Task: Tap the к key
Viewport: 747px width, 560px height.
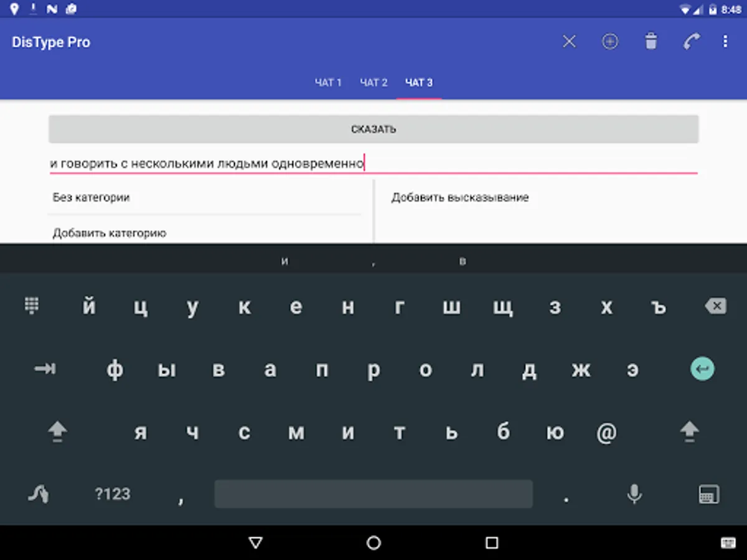Action: tap(245, 307)
